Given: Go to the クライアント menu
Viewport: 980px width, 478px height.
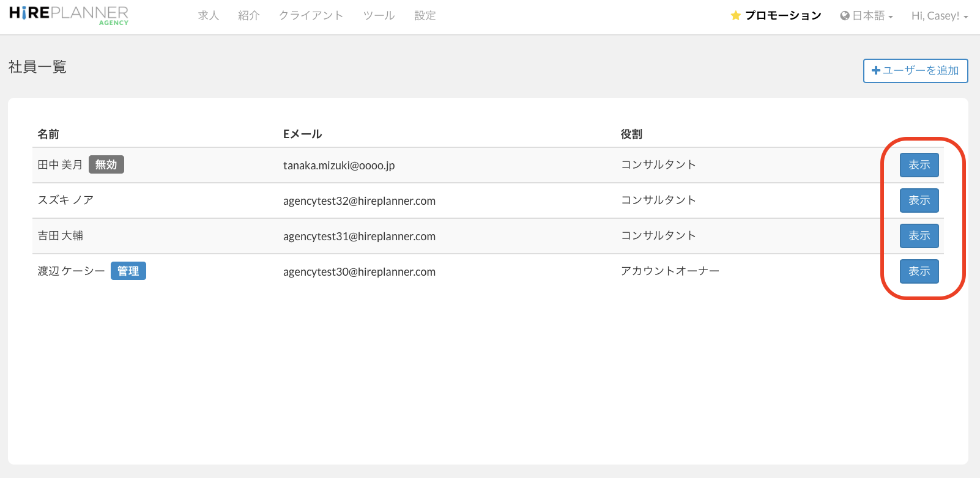Looking at the screenshot, I should [311, 16].
